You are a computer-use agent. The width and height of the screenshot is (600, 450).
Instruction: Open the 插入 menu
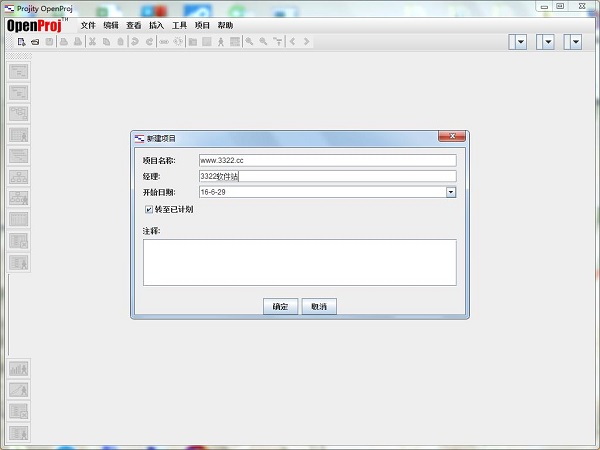[157, 25]
